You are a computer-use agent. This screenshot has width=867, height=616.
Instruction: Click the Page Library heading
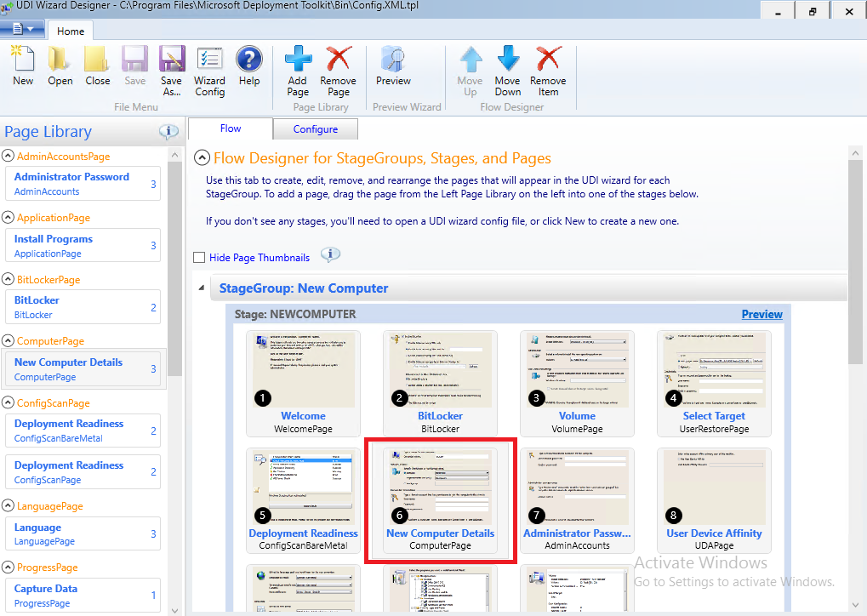48,132
